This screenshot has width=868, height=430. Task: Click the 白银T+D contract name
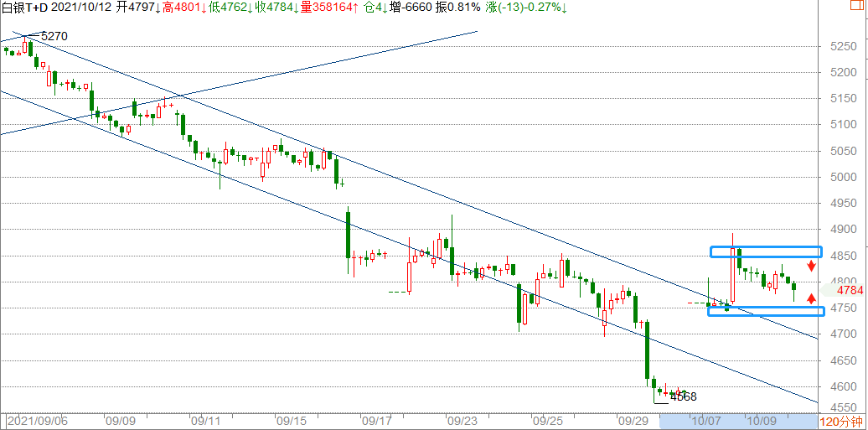[x=25, y=8]
